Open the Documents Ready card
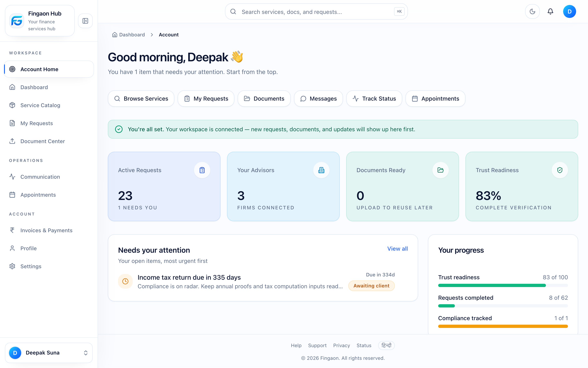Screen dimensions: 588x368 tap(402, 186)
